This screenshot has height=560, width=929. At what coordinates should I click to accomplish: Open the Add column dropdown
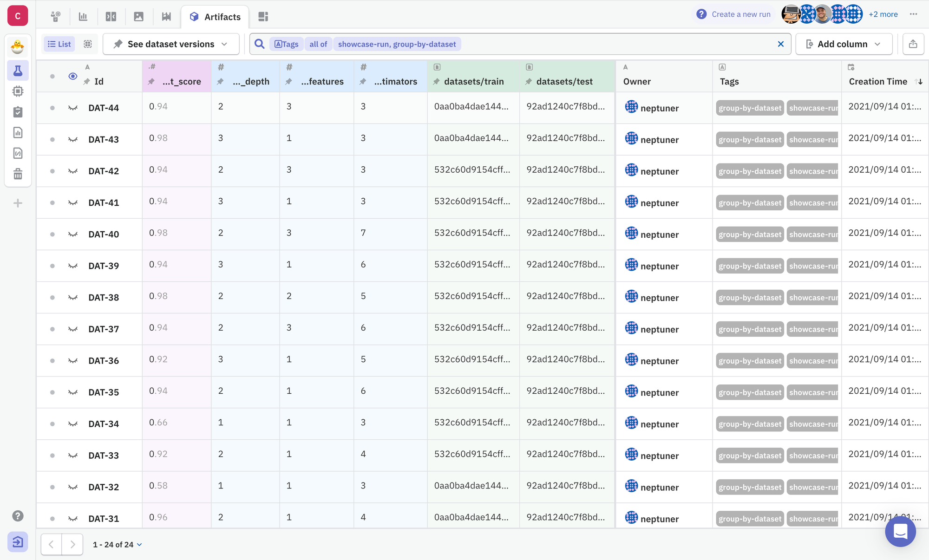[844, 44]
